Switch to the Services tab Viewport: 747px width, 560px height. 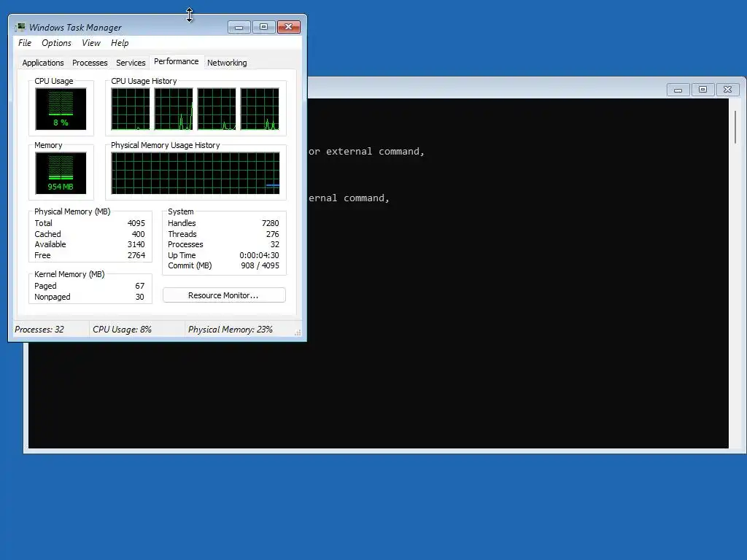131,63
